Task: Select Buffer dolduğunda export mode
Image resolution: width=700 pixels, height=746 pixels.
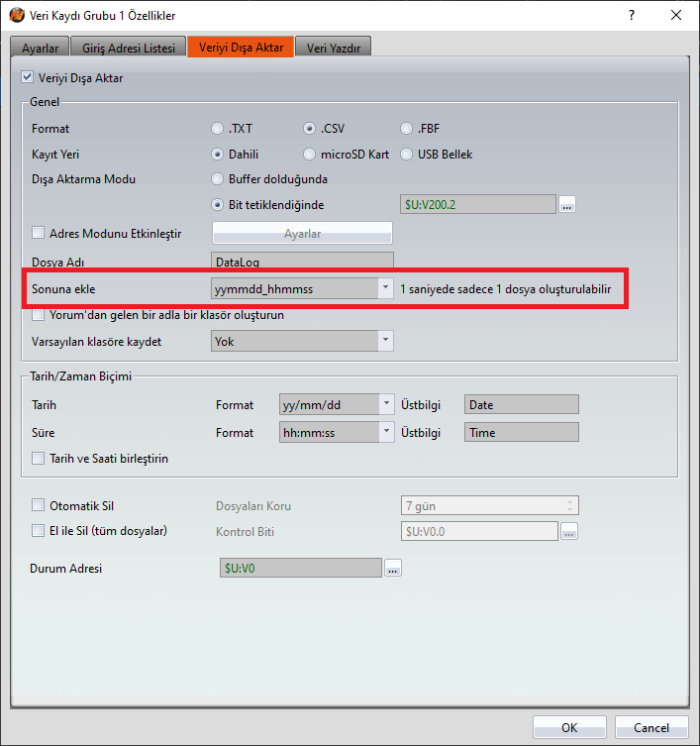Action: click(x=217, y=179)
